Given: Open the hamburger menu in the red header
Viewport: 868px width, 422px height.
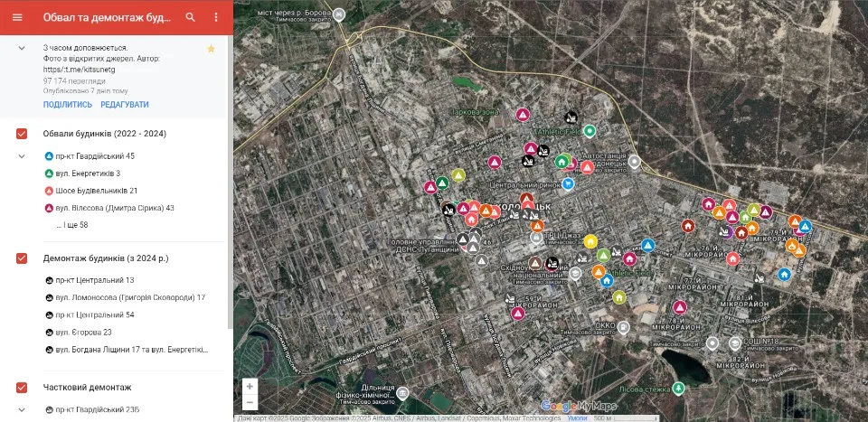Looking at the screenshot, I should [17, 17].
